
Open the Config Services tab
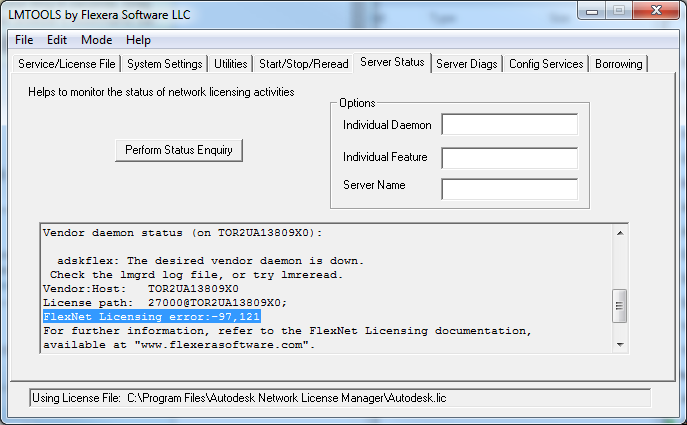point(546,64)
